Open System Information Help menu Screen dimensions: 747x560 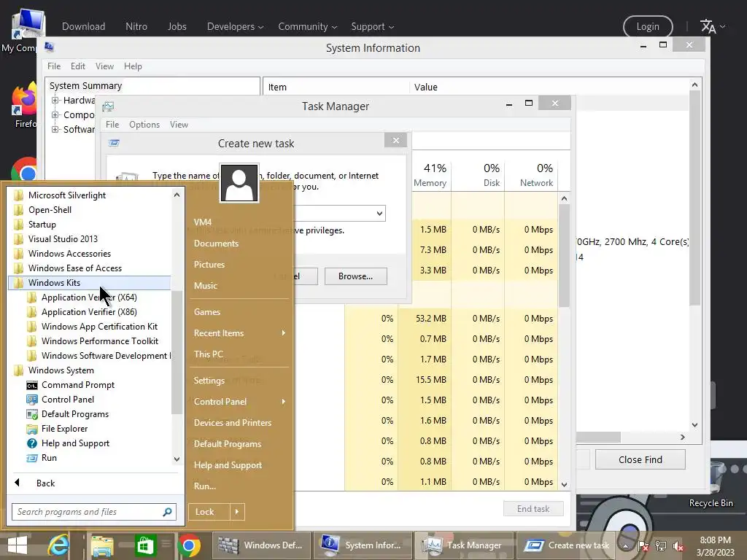[133, 66]
